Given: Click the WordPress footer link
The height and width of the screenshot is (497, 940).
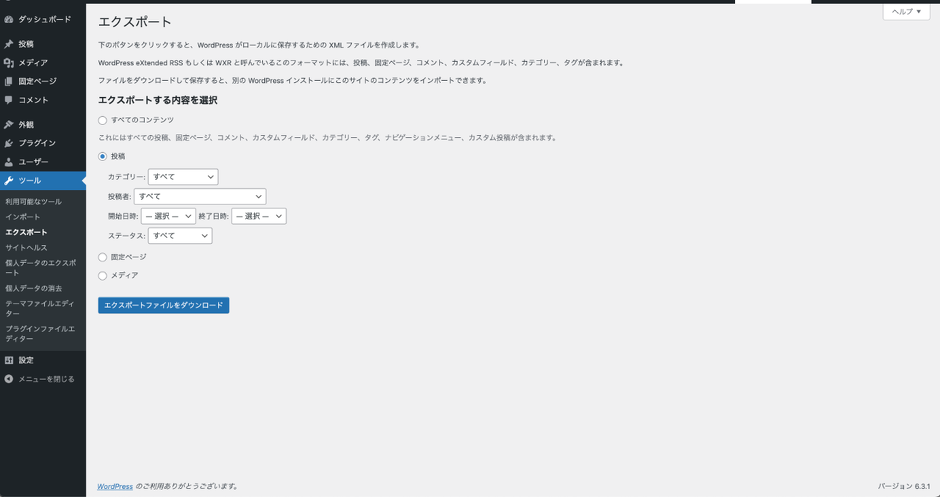Looking at the screenshot, I should [115, 486].
